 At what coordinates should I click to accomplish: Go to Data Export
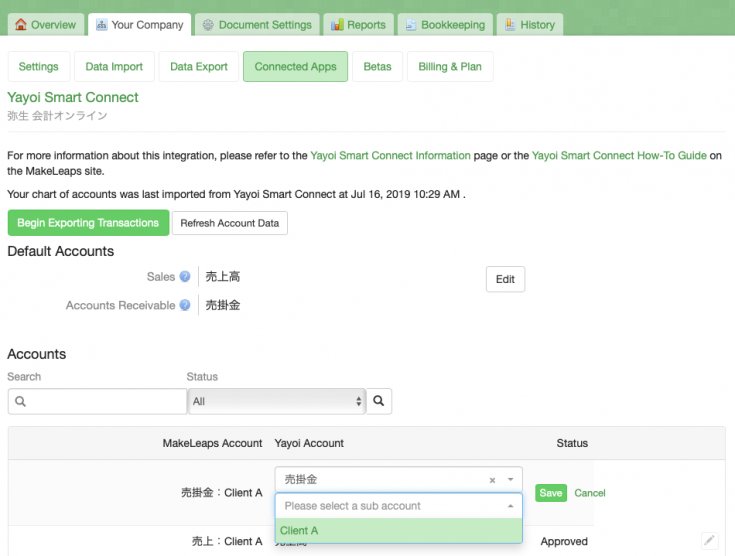tap(199, 67)
